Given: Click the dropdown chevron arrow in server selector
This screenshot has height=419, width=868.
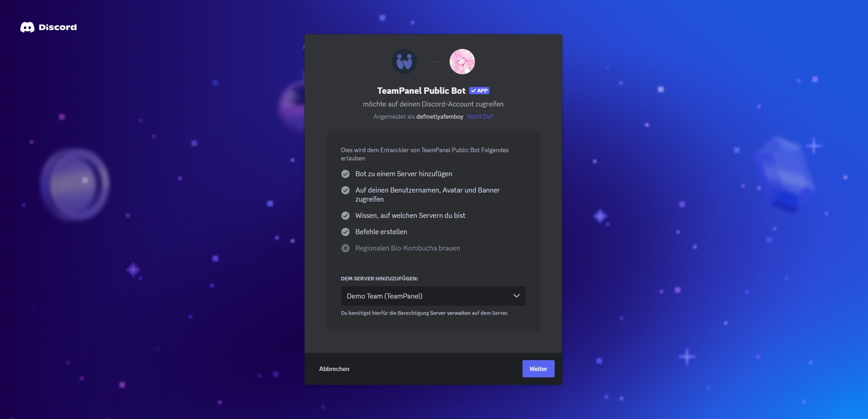Looking at the screenshot, I should click(516, 296).
